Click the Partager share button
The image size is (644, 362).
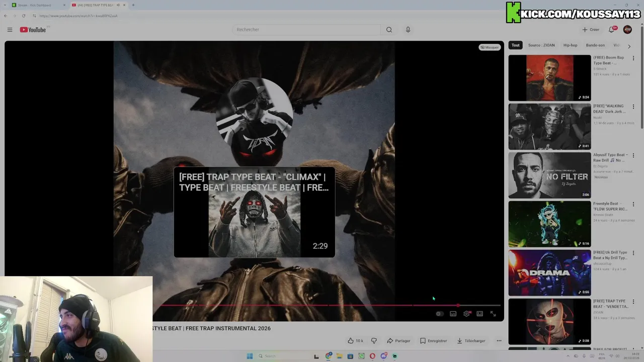[x=398, y=341]
